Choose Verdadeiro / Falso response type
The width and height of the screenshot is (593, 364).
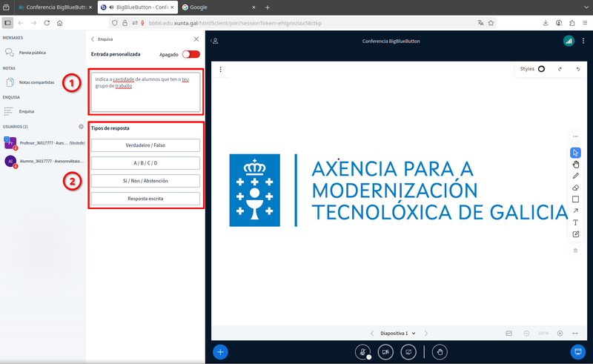[145, 145]
